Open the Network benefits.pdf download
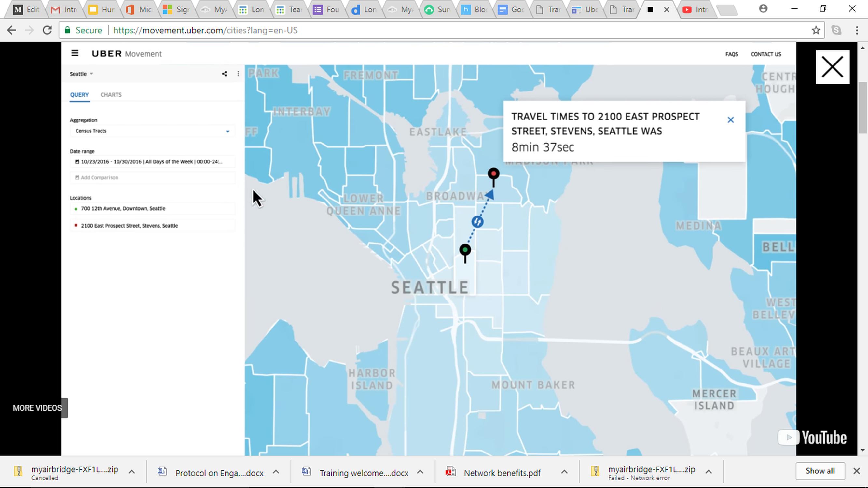The image size is (868, 488). [502, 473]
